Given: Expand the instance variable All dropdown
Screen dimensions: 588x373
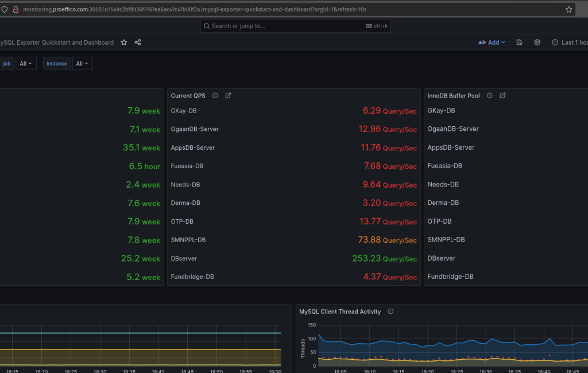Looking at the screenshot, I should pyautogui.click(x=83, y=64).
